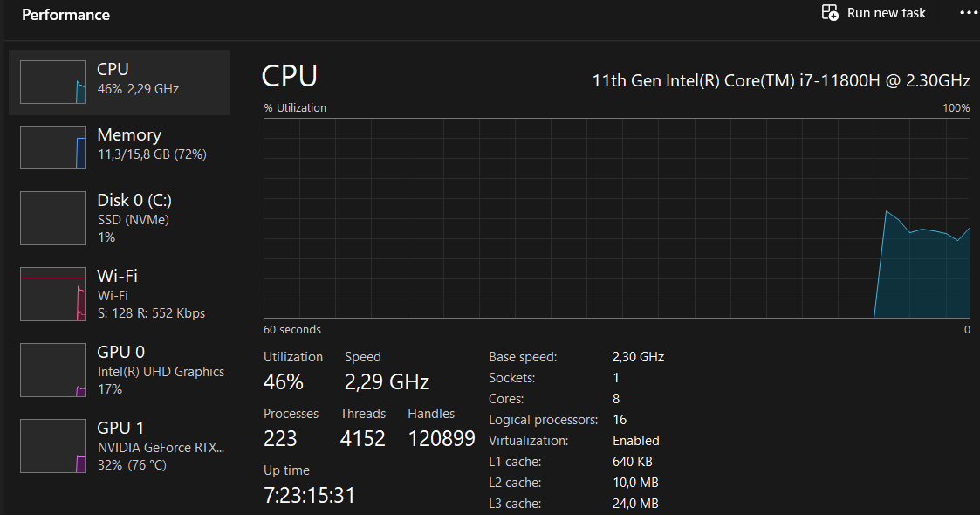Click the Run new task icon

(x=830, y=13)
